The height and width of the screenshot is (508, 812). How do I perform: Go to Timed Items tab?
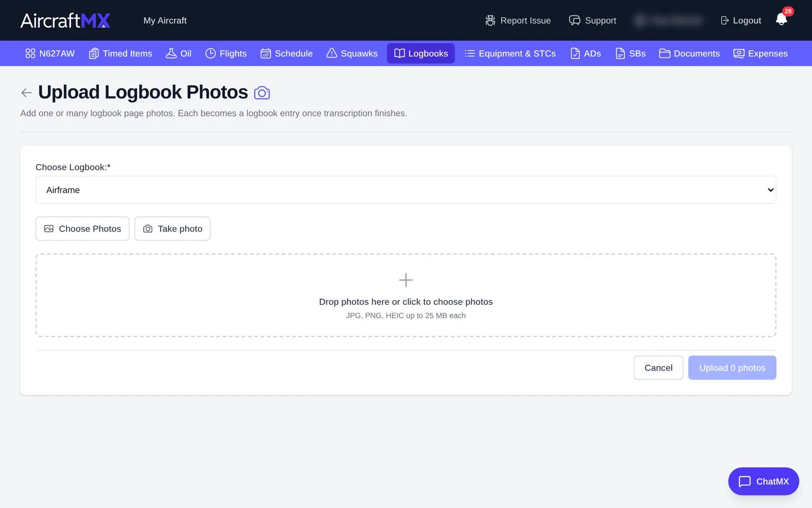[x=121, y=53]
